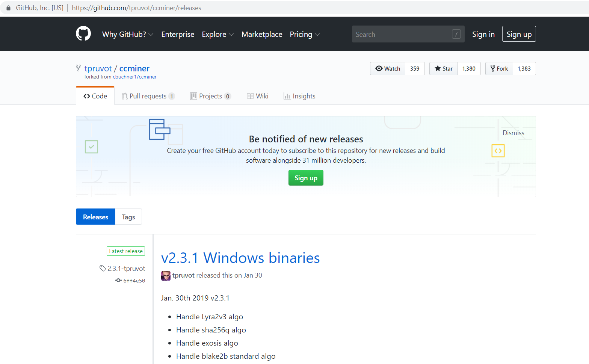589x364 pixels.
Task: Open the Enterprise page
Action: (178, 34)
